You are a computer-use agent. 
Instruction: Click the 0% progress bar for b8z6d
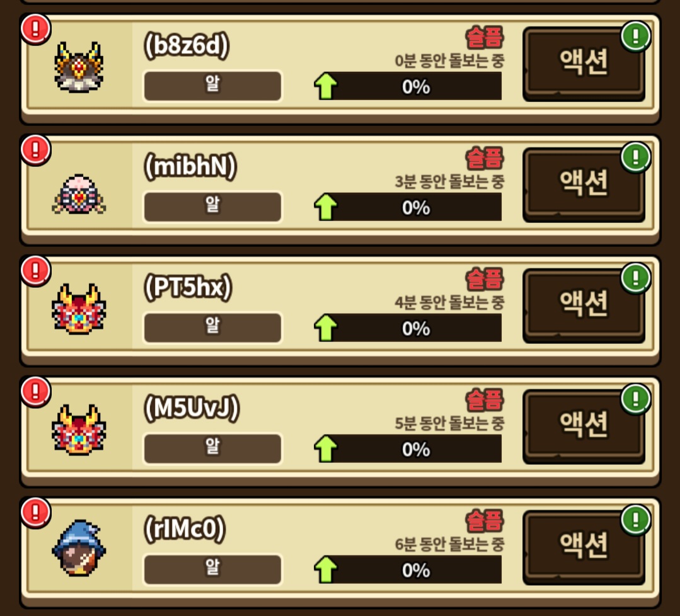tap(415, 86)
